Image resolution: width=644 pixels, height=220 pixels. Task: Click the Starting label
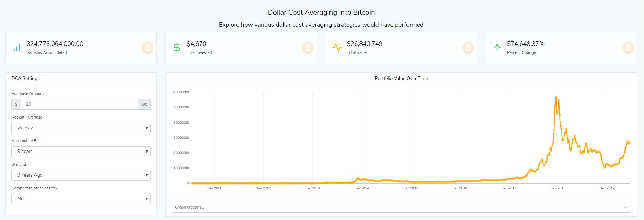coord(19,164)
